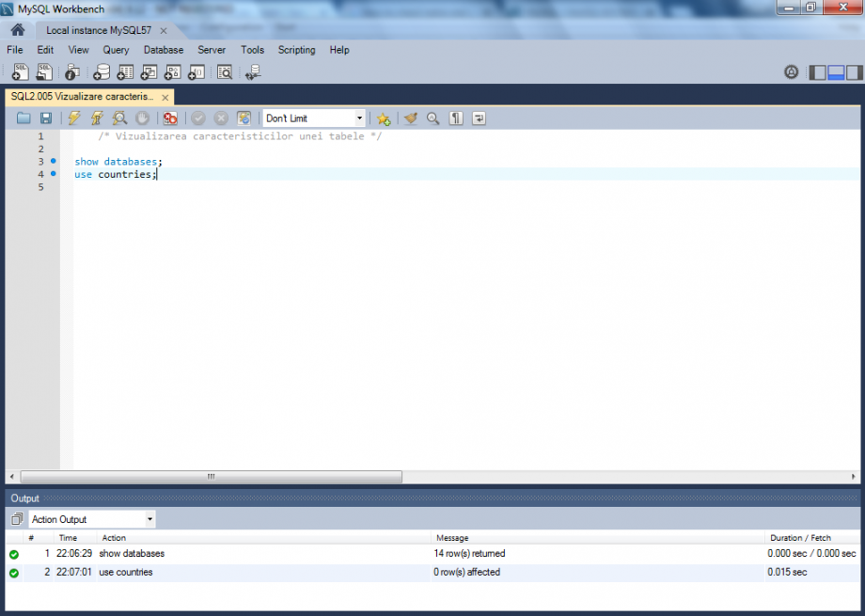Image resolution: width=865 pixels, height=616 pixels.
Task: Create new table icon
Action: (125, 71)
